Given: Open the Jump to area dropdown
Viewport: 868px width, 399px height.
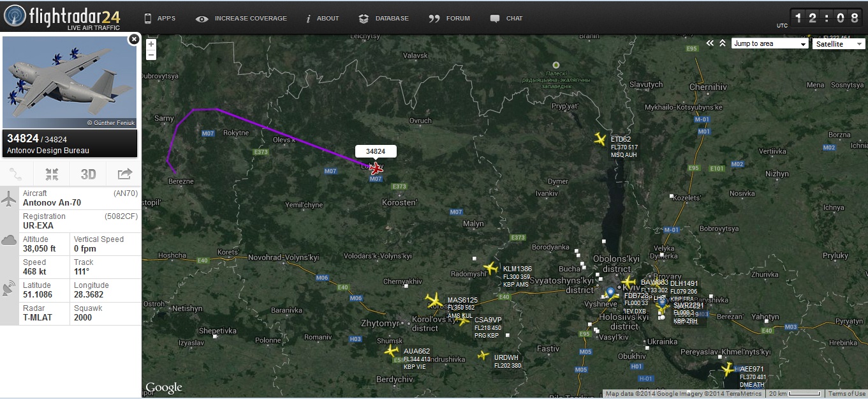Looking at the screenshot, I should (770, 43).
